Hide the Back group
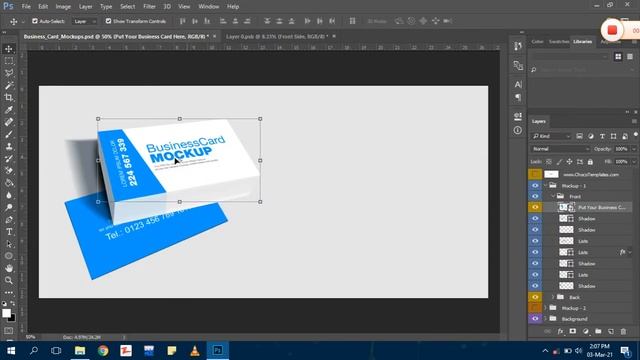Viewport: 640px width, 360px height. pos(535,297)
